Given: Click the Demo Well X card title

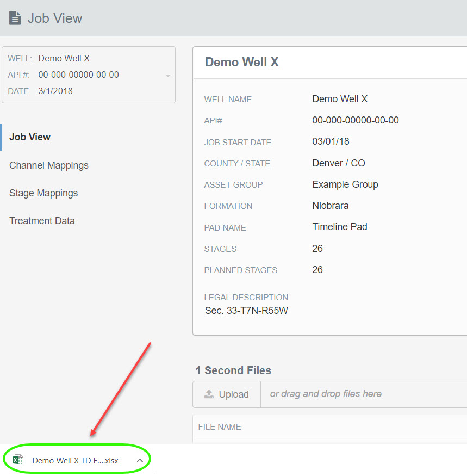Looking at the screenshot, I should click(242, 62).
